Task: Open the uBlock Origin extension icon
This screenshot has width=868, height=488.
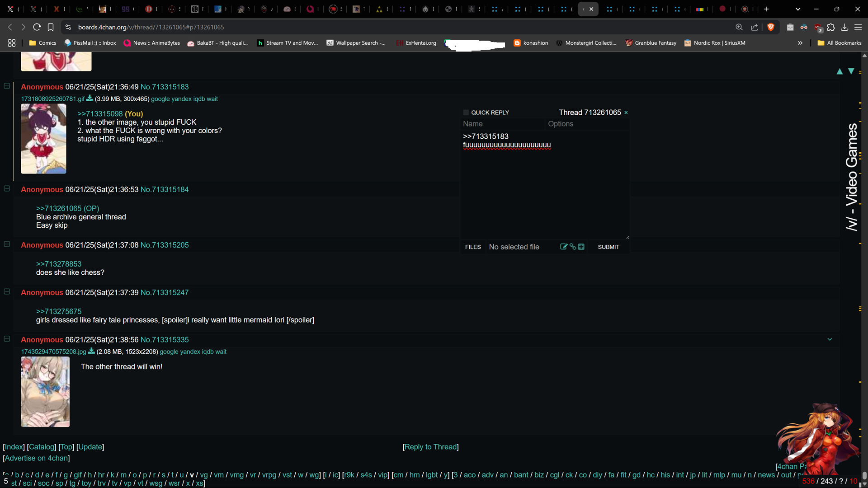Action: [x=818, y=28]
